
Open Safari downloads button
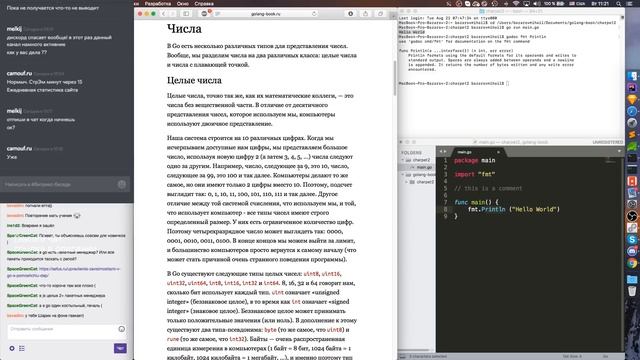(x=350, y=13)
